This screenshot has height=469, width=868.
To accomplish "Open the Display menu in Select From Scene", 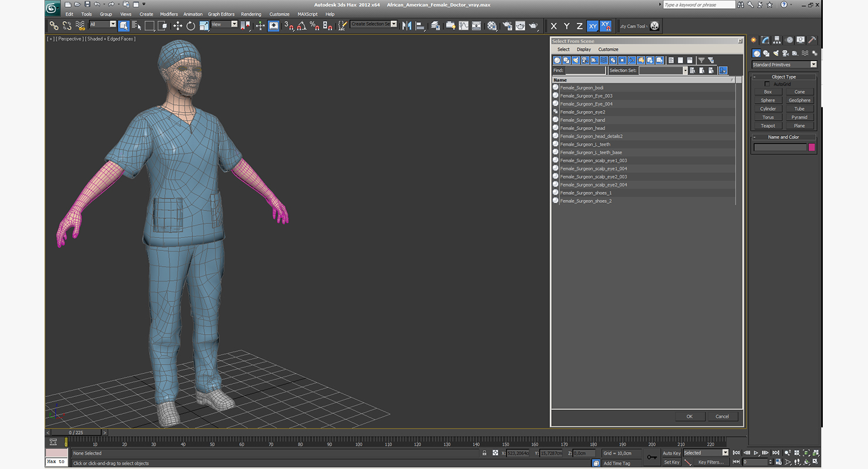I will pos(584,49).
